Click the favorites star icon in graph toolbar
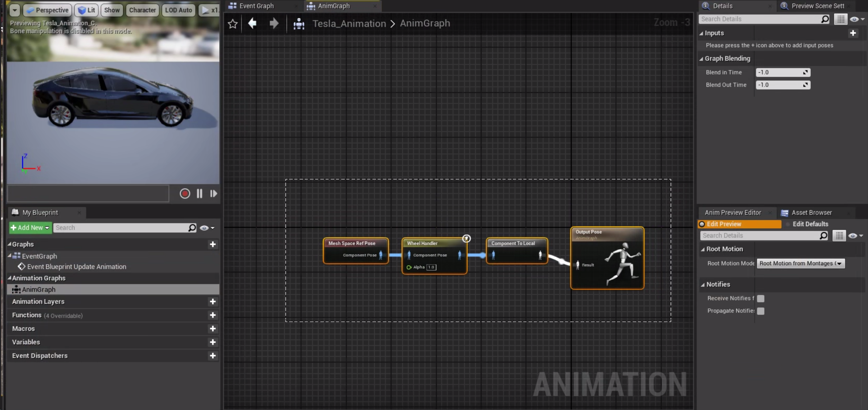 point(233,24)
